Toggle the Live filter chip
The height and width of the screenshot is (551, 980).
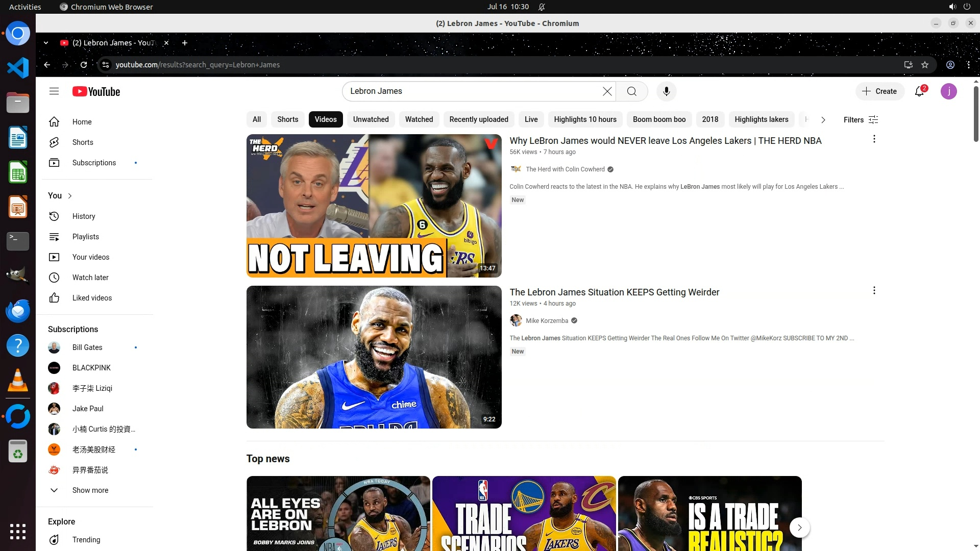[531, 119]
